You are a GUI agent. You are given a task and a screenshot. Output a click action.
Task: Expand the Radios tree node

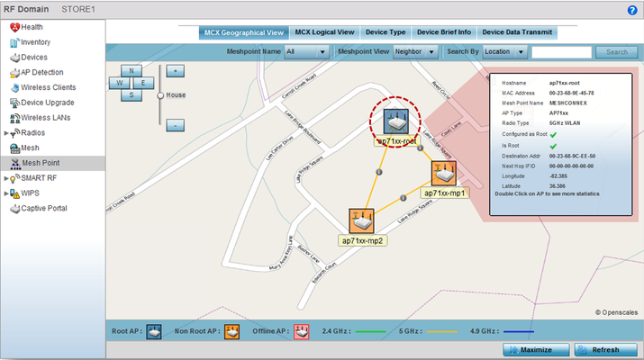coord(5,133)
